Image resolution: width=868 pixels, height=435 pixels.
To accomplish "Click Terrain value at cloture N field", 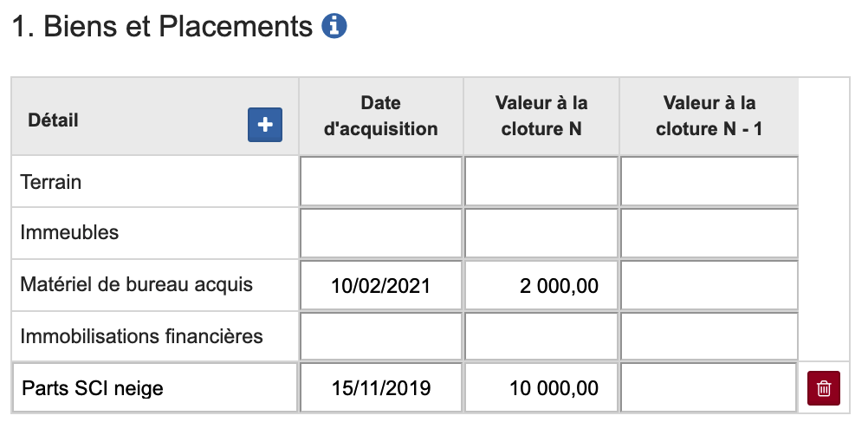I will tap(541, 182).
